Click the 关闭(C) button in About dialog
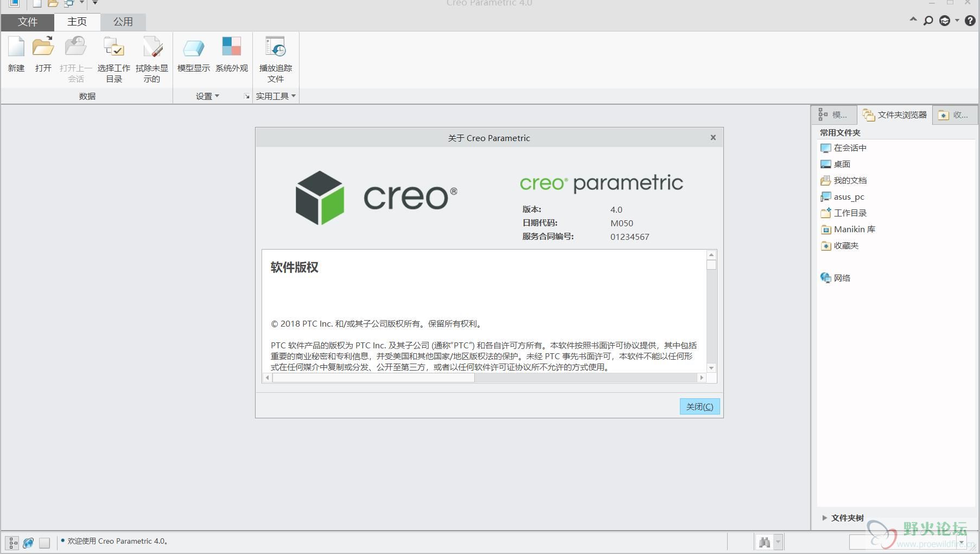 pos(699,406)
